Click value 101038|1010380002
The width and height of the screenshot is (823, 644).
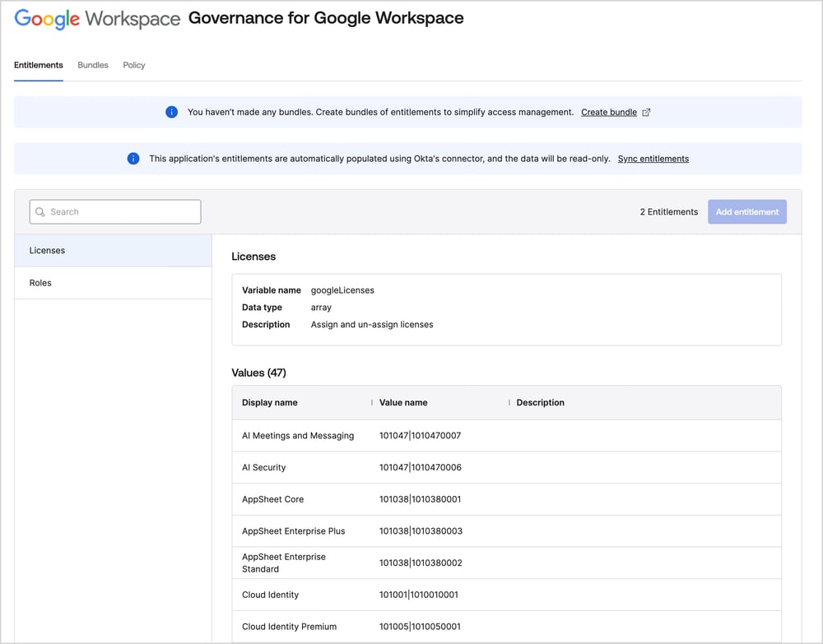[421, 563]
